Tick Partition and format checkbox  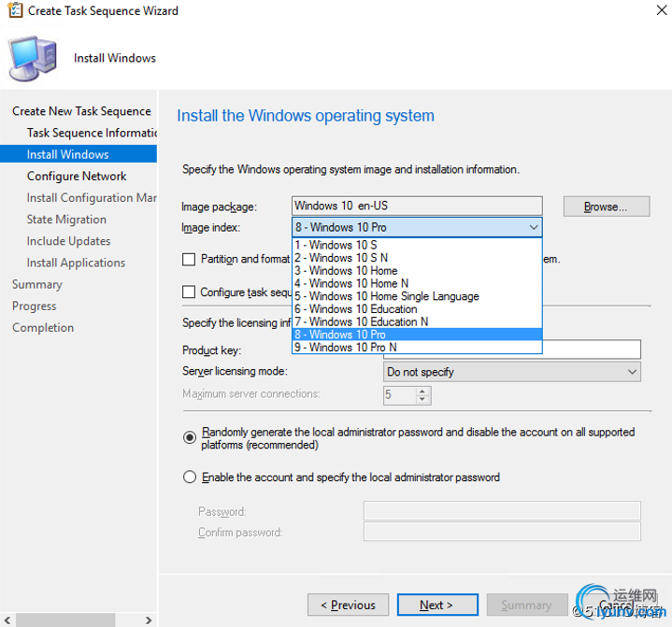coord(189,259)
